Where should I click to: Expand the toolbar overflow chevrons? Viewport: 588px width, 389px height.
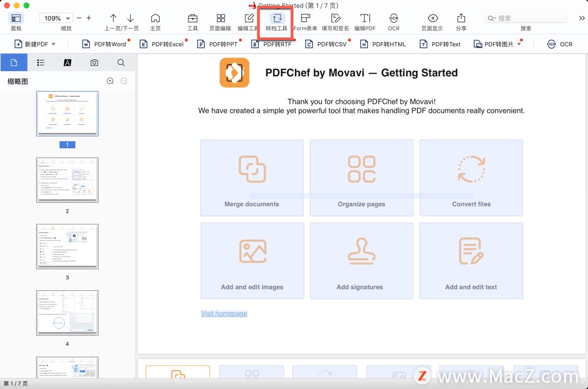point(582,18)
